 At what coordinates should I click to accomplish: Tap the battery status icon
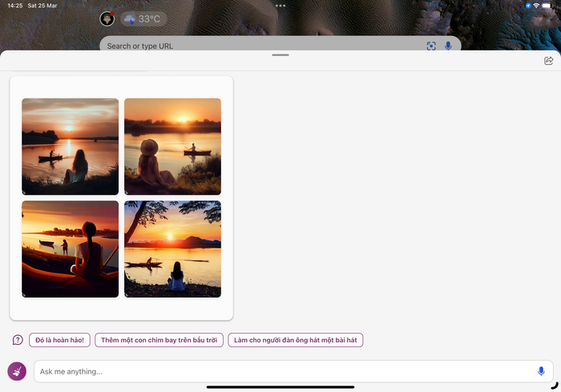click(547, 6)
